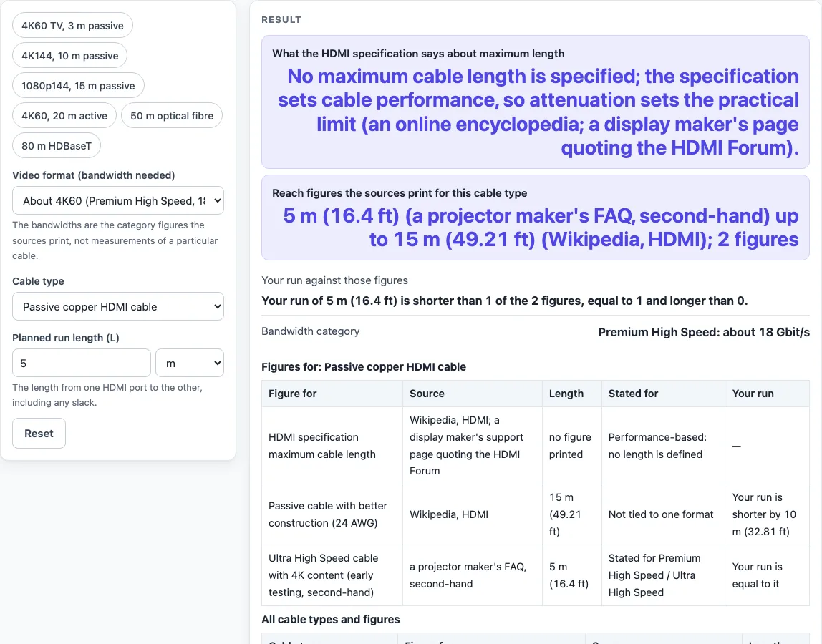Screen dimensions: 822x644
Task: Expand the Cable type dropdown
Action: pyautogui.click(x=118, y=306)
